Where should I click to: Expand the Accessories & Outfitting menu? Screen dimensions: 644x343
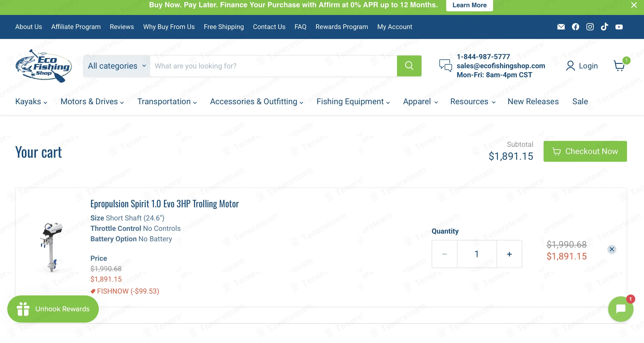click(257, 101)
